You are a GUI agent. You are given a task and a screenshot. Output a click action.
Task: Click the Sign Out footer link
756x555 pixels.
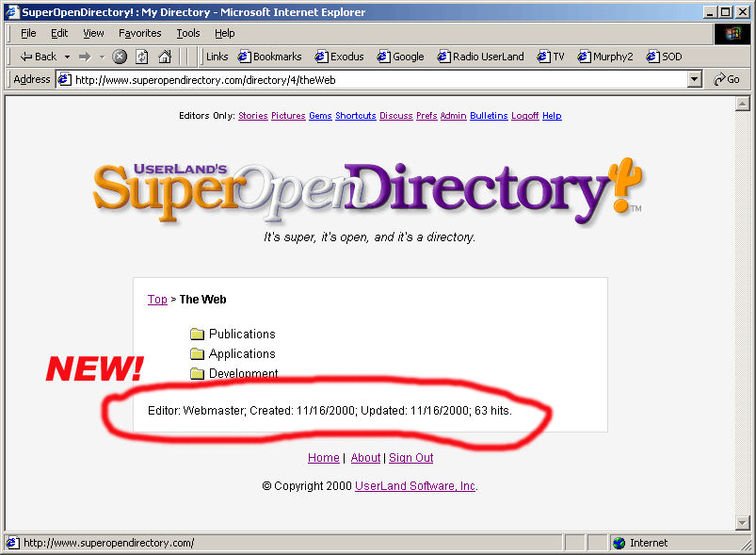(x=410, y=458)
